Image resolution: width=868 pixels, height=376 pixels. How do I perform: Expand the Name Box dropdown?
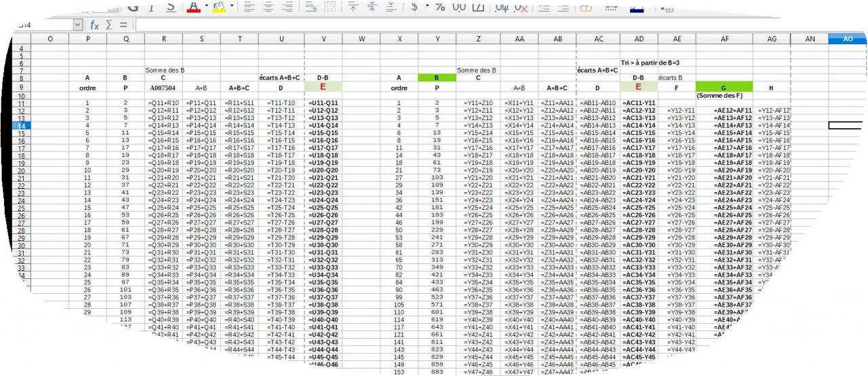click(77, 25)
